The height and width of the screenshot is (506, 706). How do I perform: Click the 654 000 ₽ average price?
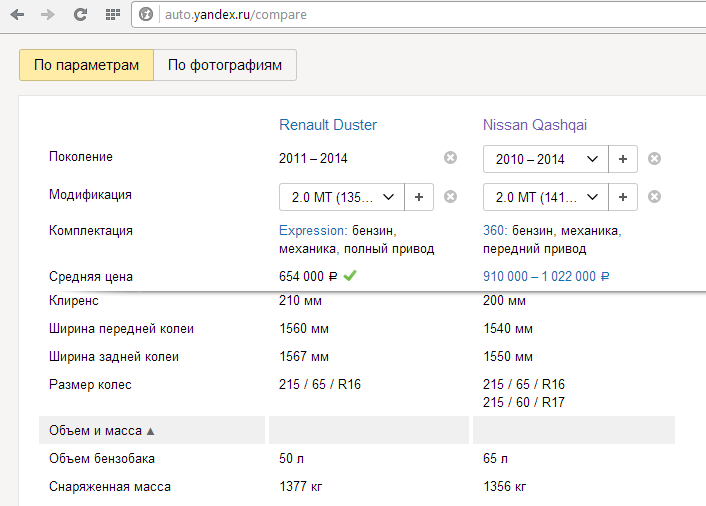(308, 276)
